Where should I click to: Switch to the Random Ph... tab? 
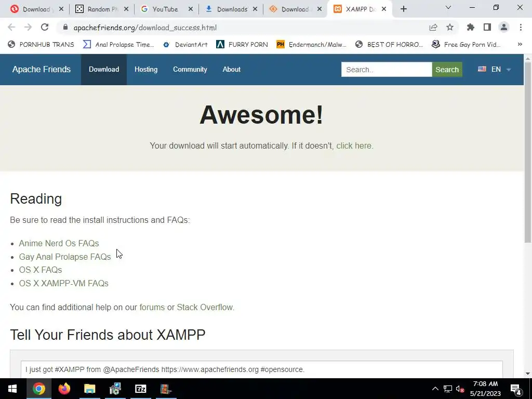[102, 9]
